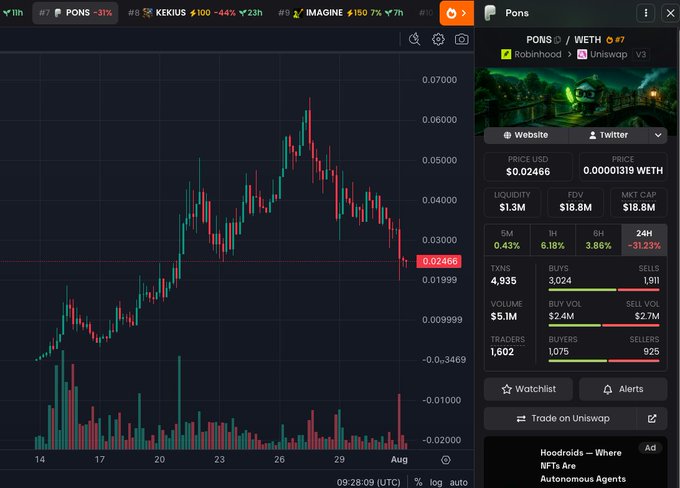
Task: Click the current price label 0.02466
Action: pyautogui.click(x=439, y=261)
